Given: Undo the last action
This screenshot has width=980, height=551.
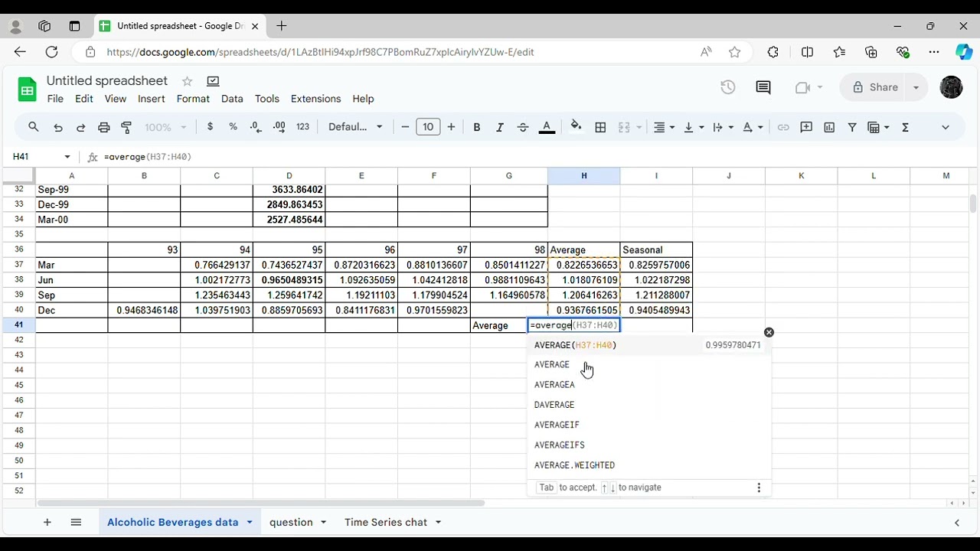Looking at the screenshot, I should click(x=58, y=127).
